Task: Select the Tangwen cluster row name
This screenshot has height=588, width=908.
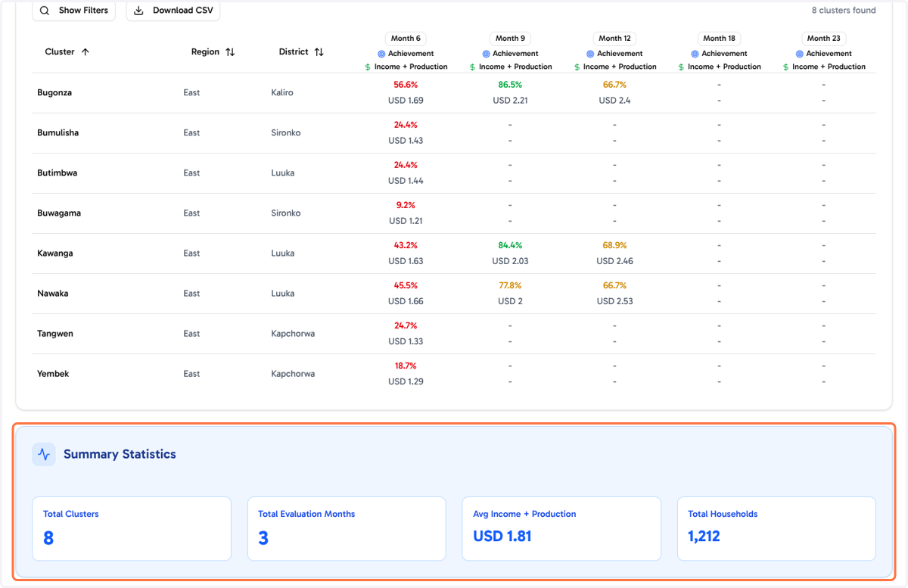Action: coord(55,333)
